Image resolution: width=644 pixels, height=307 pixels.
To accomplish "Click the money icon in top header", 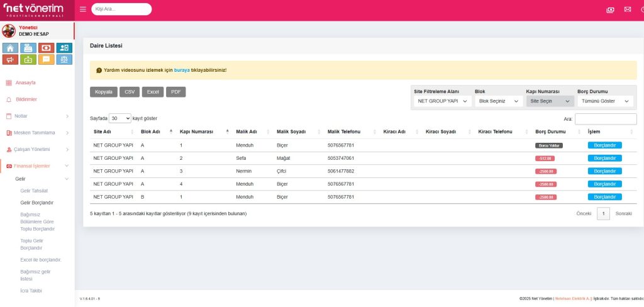I will [609, 9].
